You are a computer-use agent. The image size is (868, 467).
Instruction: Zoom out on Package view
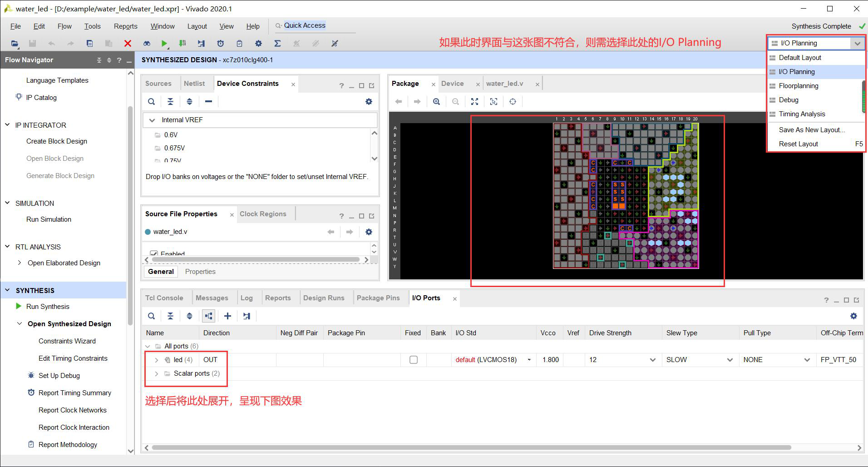[x=455, y=102]
